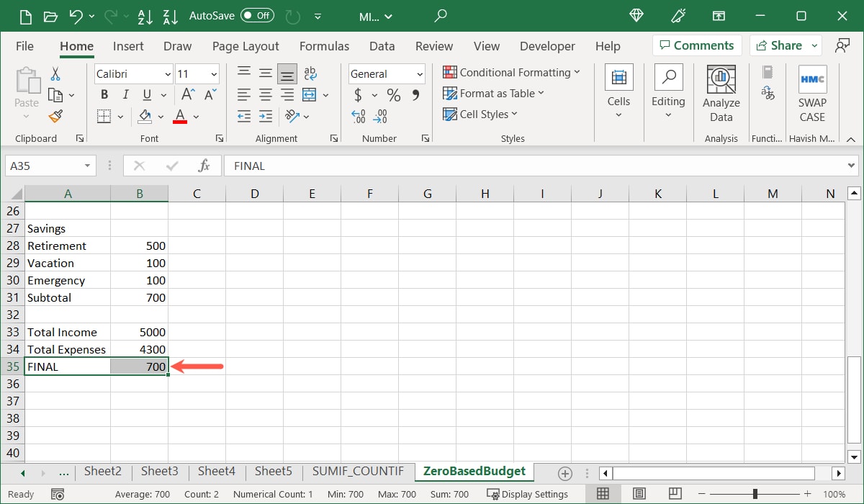Open the Sheet3 tab

pos(159,472)
